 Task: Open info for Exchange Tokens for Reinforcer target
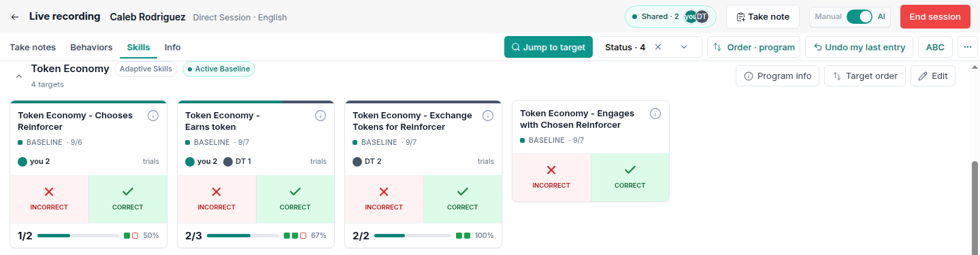coord(488,116)
